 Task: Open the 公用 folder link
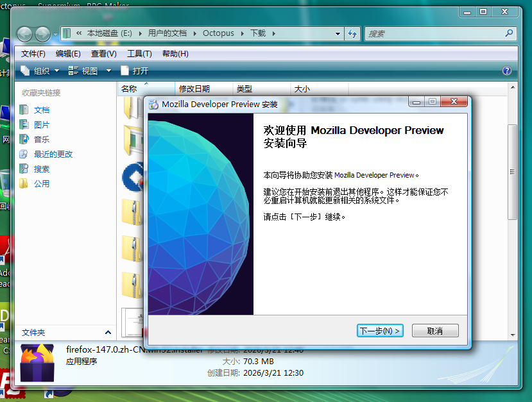tap(42, 183)
